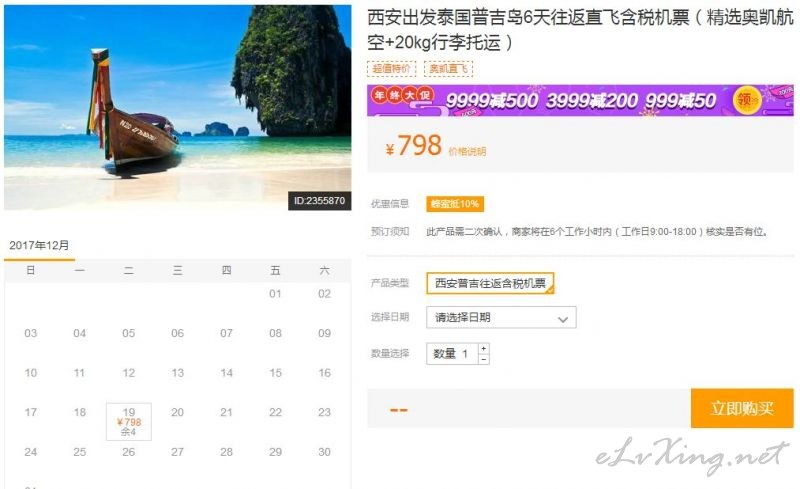Image resolution: width=800 pixels, height=489 pixels.
Task: Click the 立即购买 buy now button
Action: tap(742, 408)
